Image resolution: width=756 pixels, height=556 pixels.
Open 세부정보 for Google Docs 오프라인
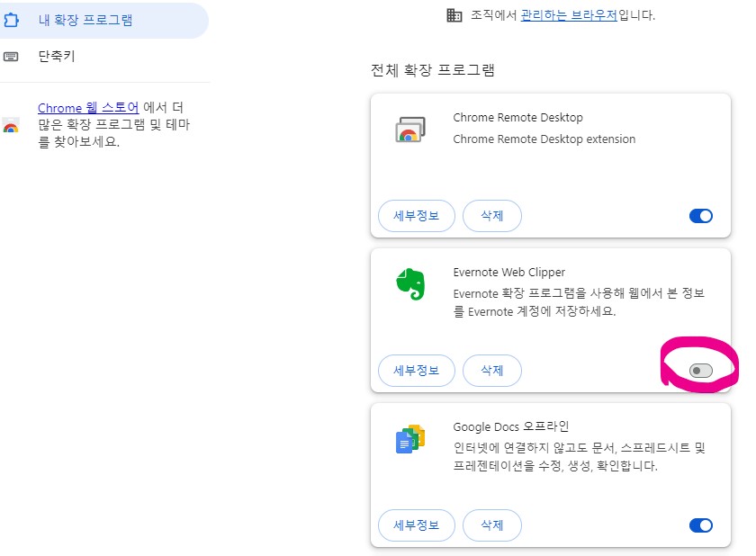(417, 525)
